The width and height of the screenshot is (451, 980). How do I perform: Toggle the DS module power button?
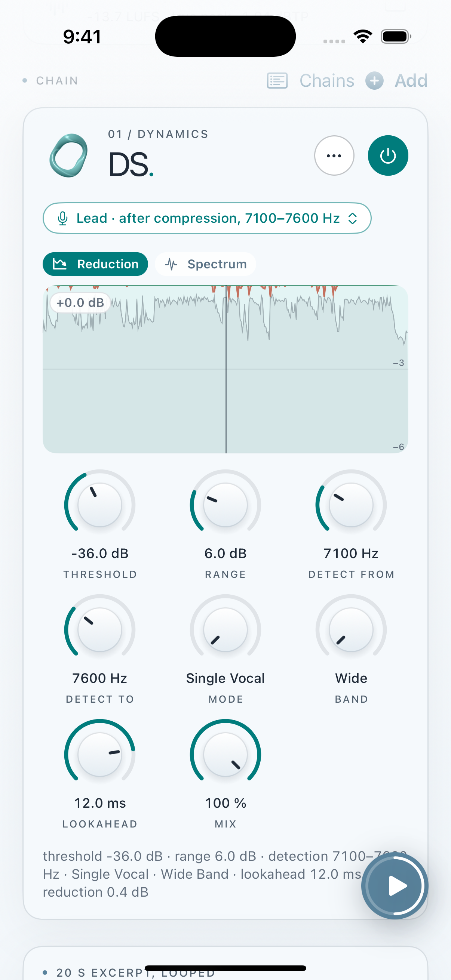388,155
